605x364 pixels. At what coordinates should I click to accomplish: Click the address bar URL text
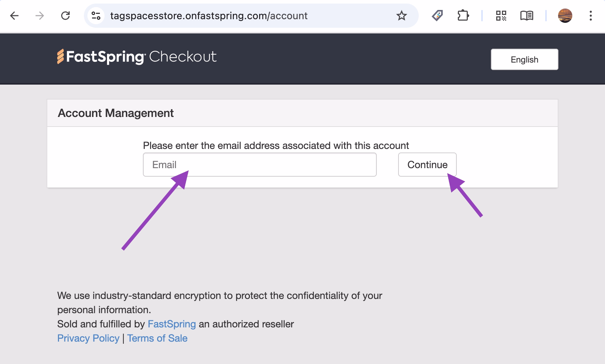tap(209, 16)
